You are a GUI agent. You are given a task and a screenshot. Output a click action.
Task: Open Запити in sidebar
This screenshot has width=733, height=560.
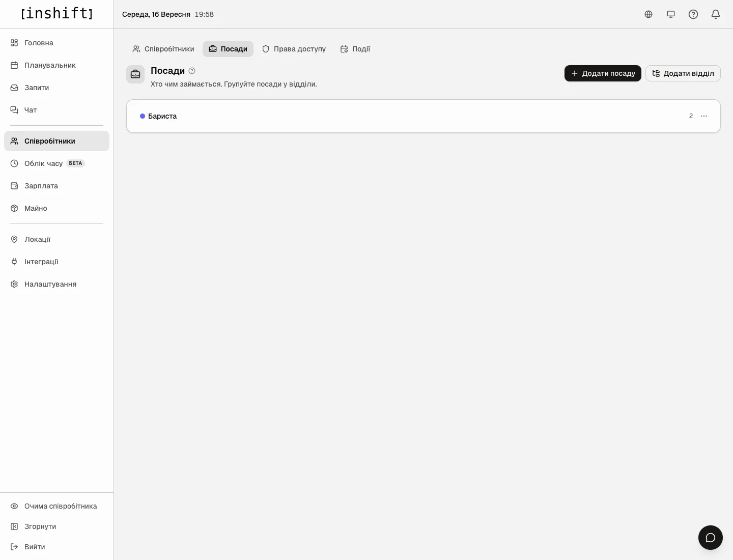[57, 88]
